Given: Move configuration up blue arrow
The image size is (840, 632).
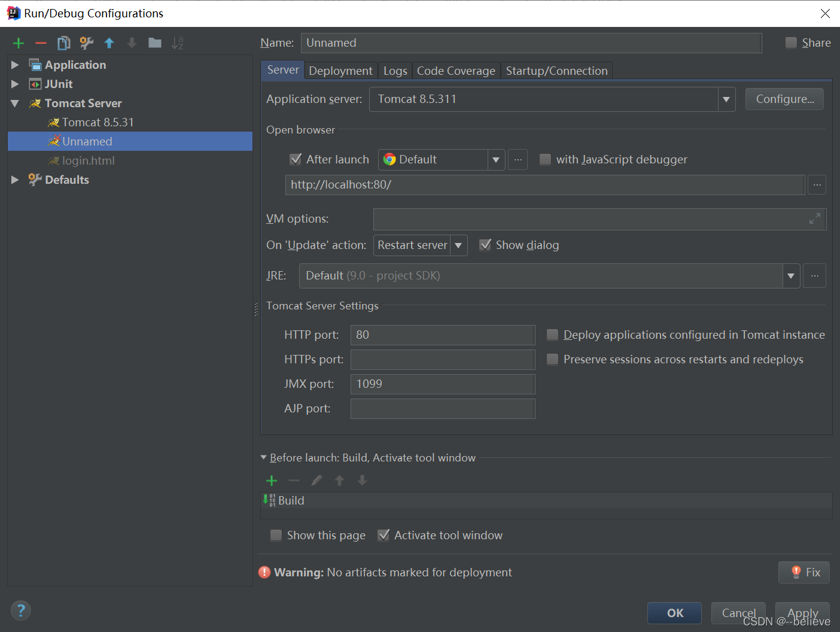Looking at the screenshot, I should tap(109, 43).
